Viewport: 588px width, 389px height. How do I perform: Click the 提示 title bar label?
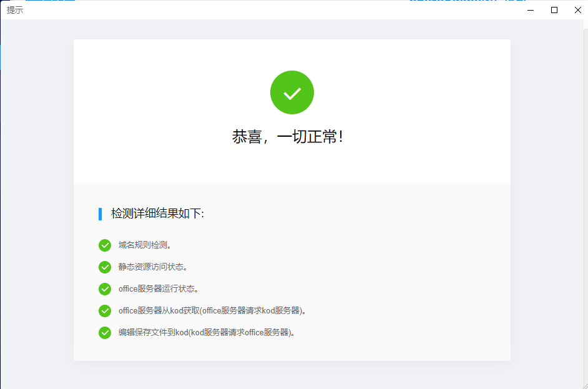click(14, 9)
